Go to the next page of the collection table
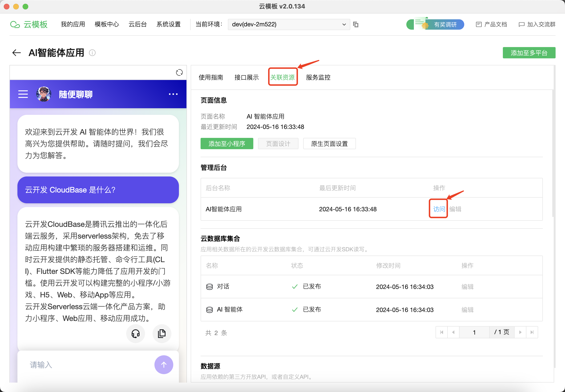 coord(520,332)
